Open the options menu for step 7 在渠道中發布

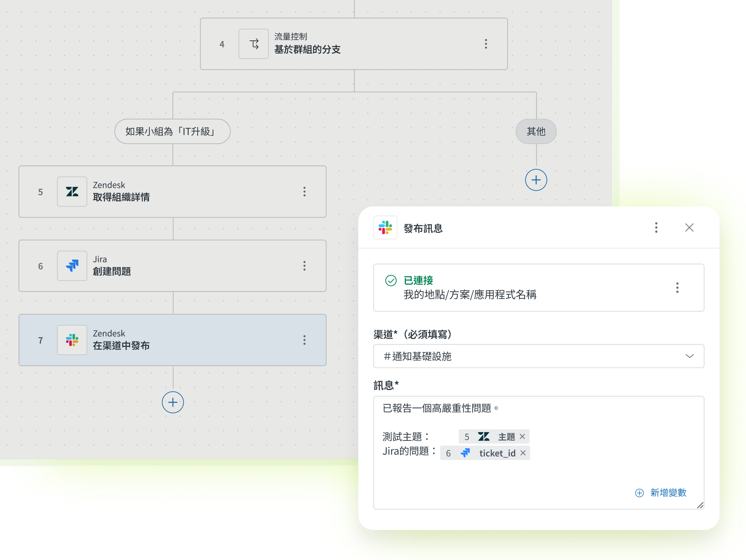click(304, 340)
